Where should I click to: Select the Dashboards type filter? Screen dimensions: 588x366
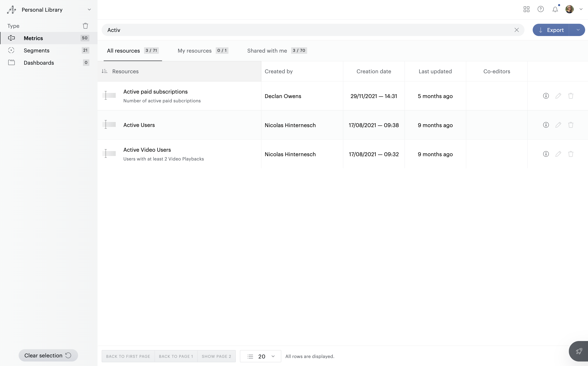click(39, 63)
